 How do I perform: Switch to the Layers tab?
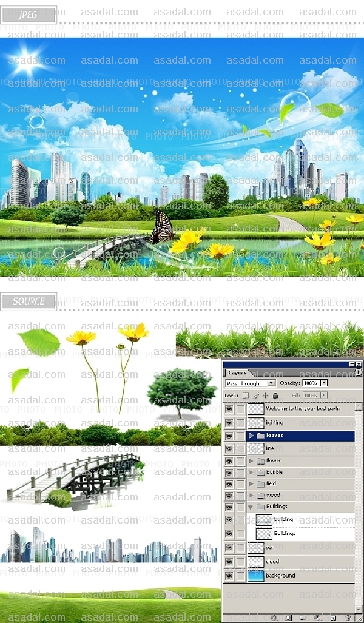tap(237, 373)
